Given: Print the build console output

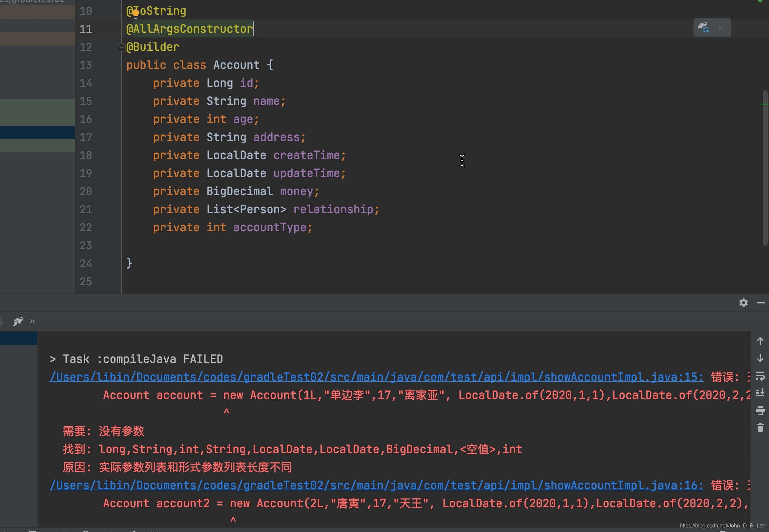Looking at the screenshot, I should click(760, 410).
